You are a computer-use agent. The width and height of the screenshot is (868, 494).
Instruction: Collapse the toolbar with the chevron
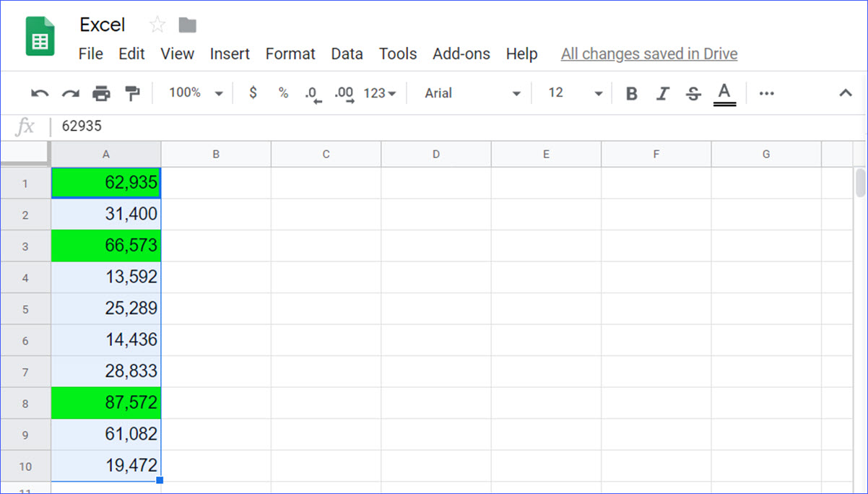click(845, 92)
